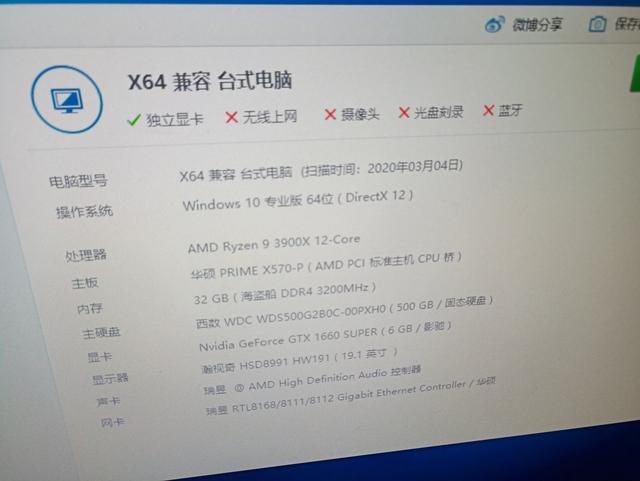Click the 处理器 row label
Image resolution: width=640 pixels, height=481 pixels.
(x=86, y=256)
